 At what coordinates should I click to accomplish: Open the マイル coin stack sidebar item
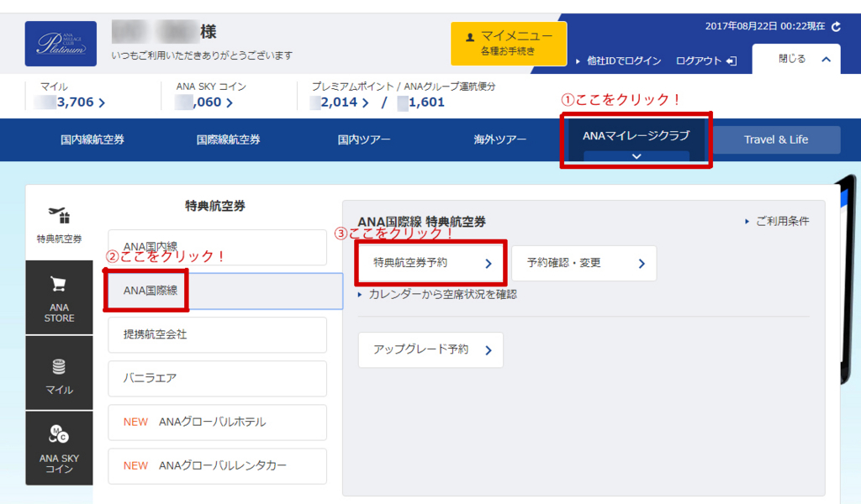click(x=59, y=374)
